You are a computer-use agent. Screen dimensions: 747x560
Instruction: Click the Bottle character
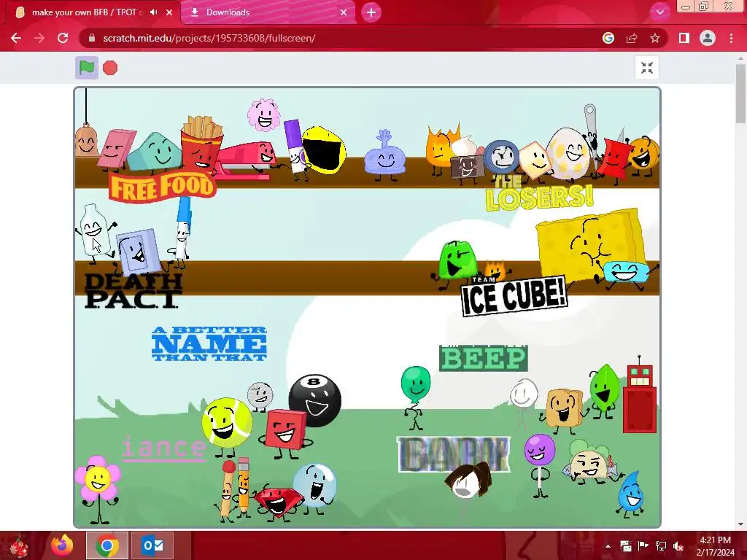pyautogui.click(x=95, y=231)
